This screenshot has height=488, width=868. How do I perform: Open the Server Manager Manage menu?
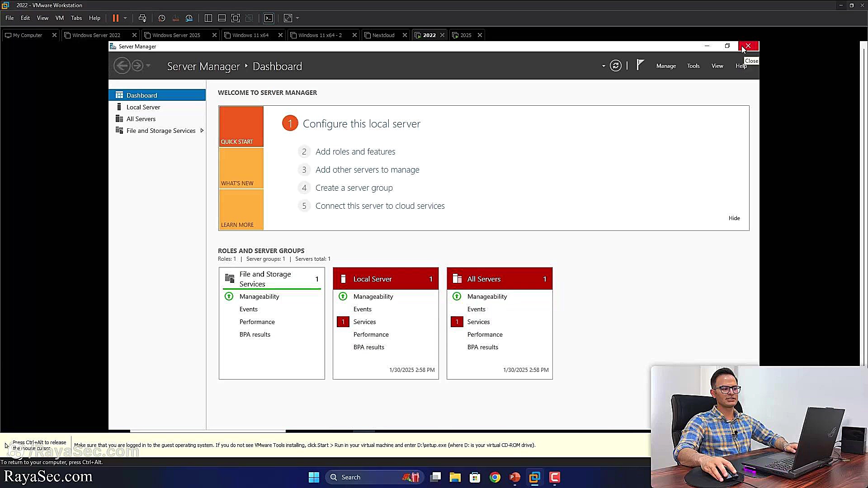coord(666,66)
